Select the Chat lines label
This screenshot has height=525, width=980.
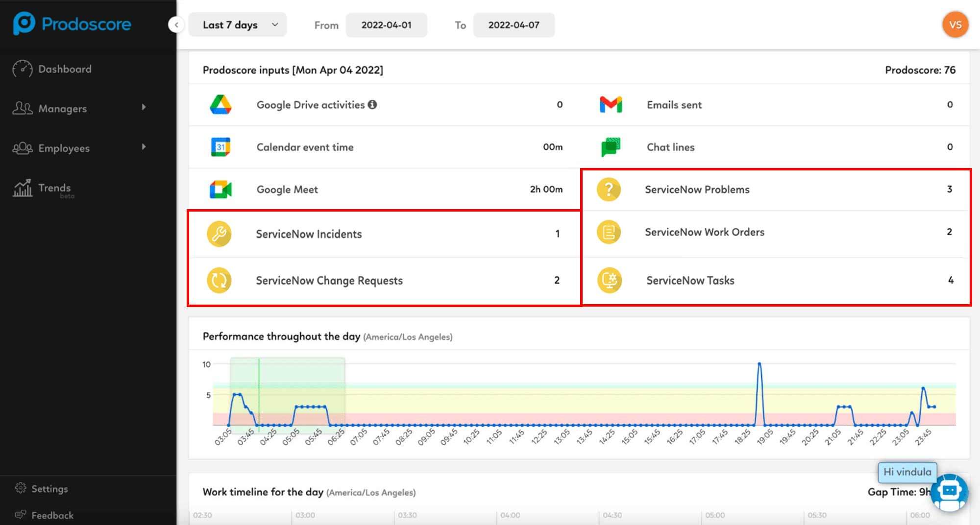671,147
